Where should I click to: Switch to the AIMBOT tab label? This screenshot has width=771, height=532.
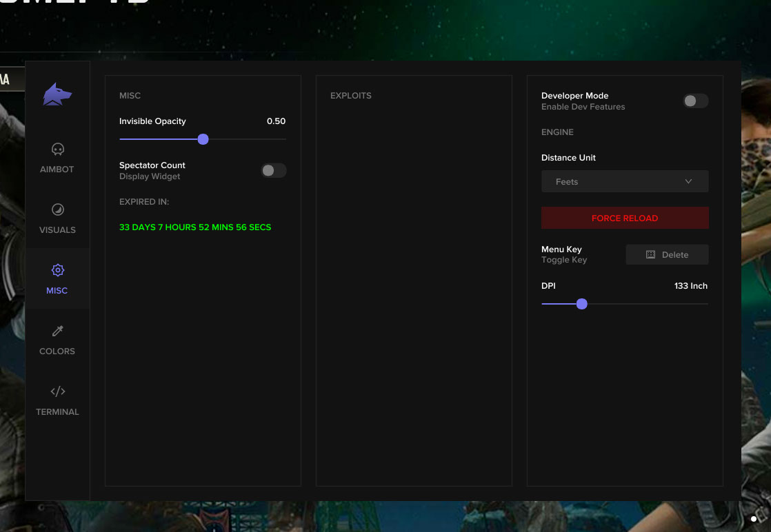point(57,170)
